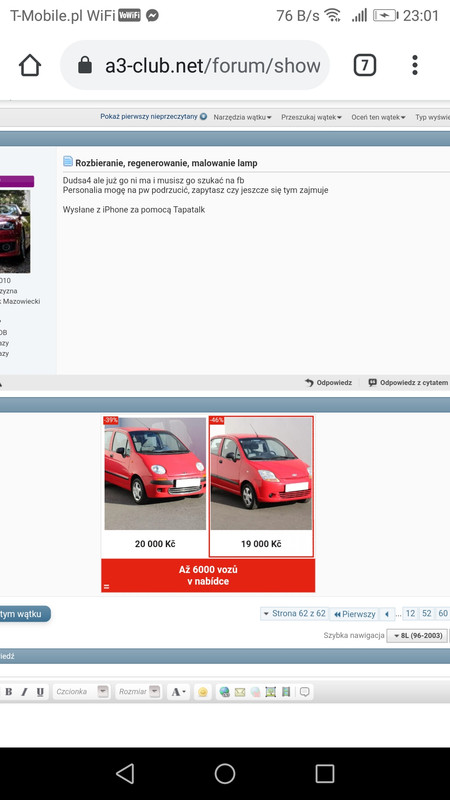Click the insert image icon

pos(270,692)
